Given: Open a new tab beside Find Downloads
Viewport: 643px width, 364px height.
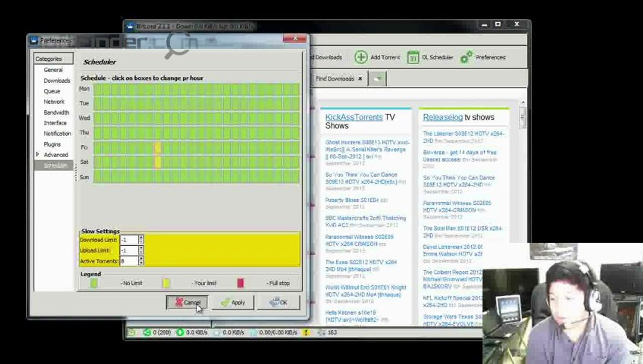Looking at the screenshot, I should coord(377,79).
